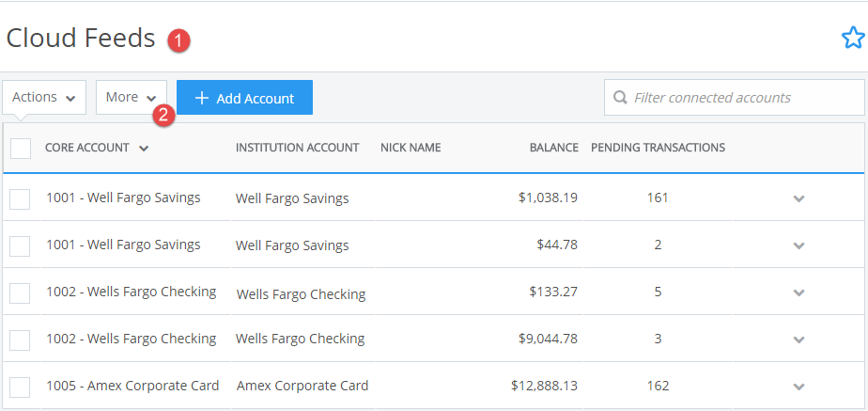The height and width of the screenshot is (411, 868).
Task: Check the box for the $44.78 Well Fargo Savings row
Action: coord(20,245)
